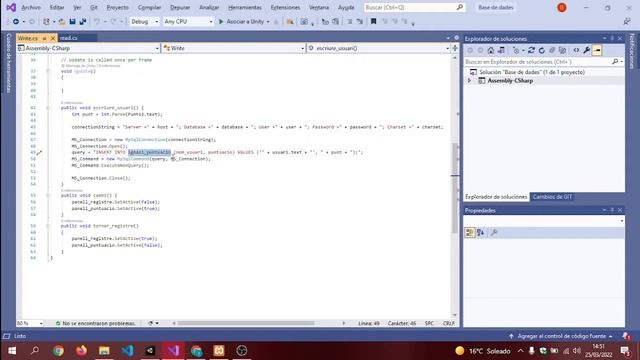This screenshot has height=360, width=640.
Task: Click the 16°C Soleado weather widget
Action: click(483, 351)
